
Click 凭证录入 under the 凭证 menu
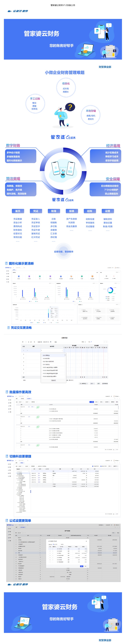click(x=36, y=219)
